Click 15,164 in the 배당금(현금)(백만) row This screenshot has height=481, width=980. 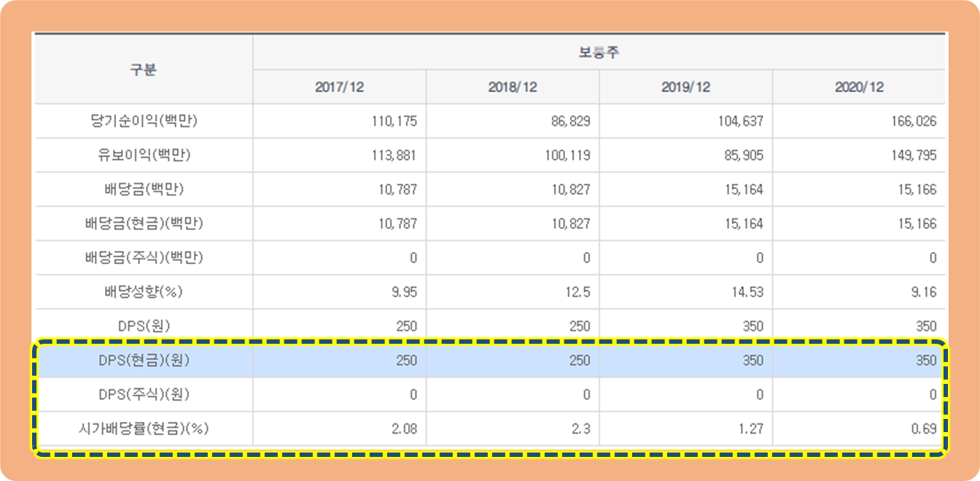click(744, 224)
